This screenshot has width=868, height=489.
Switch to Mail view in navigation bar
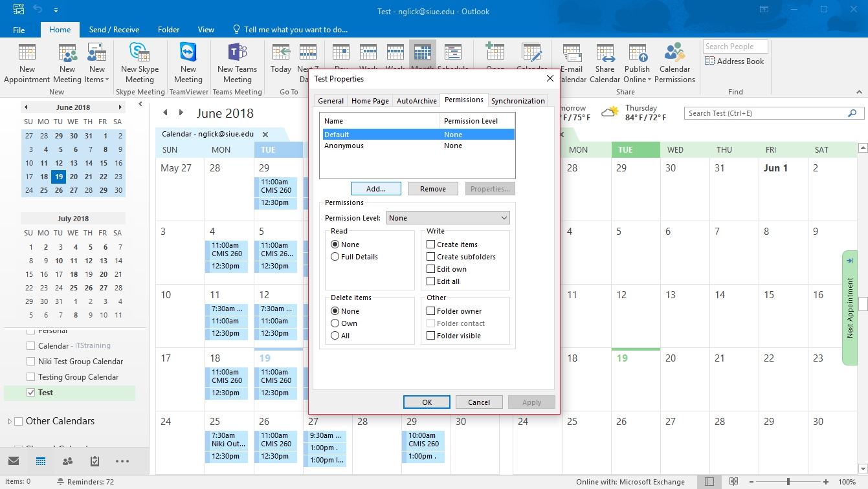14,461
